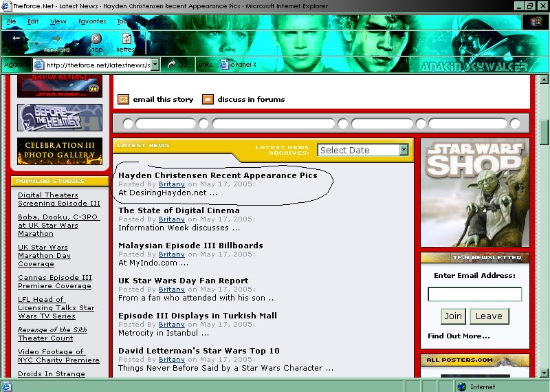Click the envelope icon for email this story

[x=123, y=99]
